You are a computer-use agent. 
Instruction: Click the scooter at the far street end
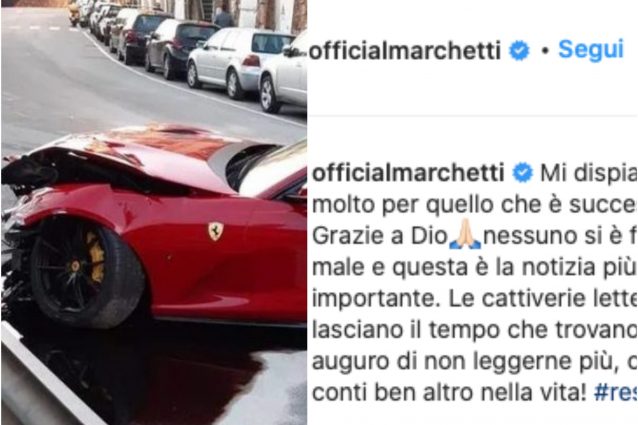[x=74, y=14]
